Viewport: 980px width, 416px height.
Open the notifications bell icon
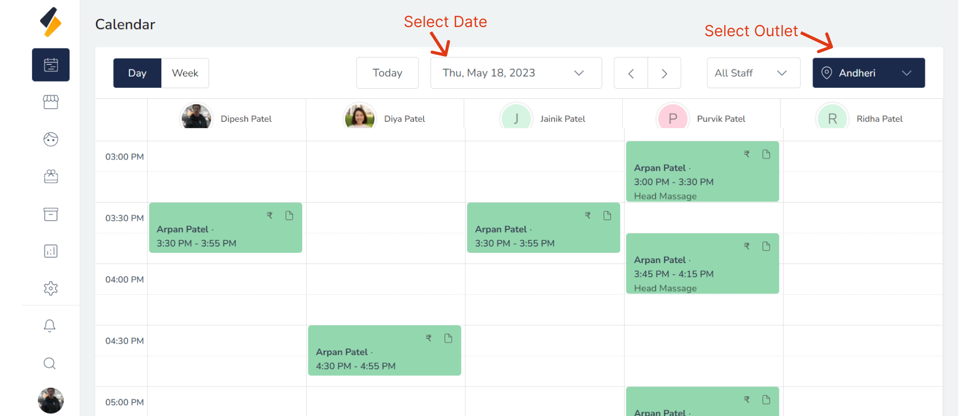50,325
